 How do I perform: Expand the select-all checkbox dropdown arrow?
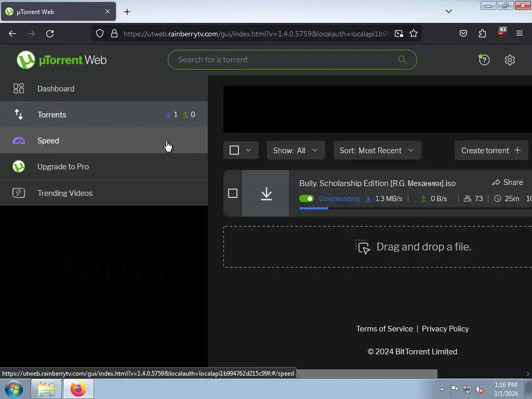[x=248, y=150]
